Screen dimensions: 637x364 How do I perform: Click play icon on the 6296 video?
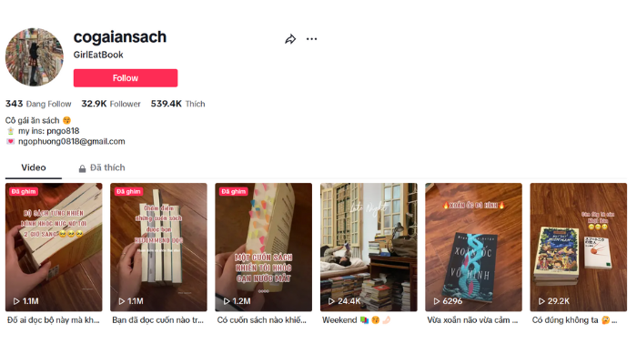(x=437, y=301)
